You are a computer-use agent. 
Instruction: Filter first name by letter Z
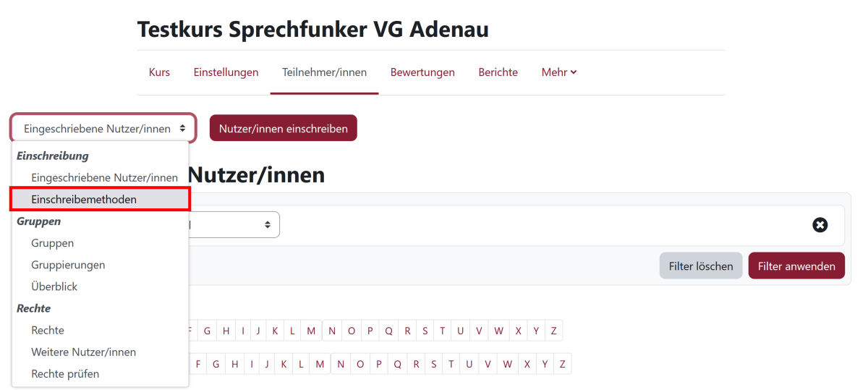[553, 331]
